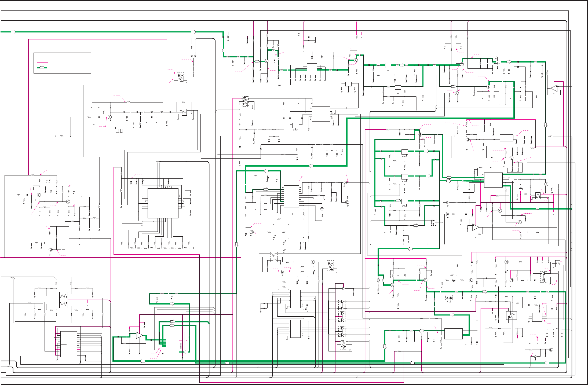Click the second white arrow on top green line
588x385 pixels.
pos(193,32)
